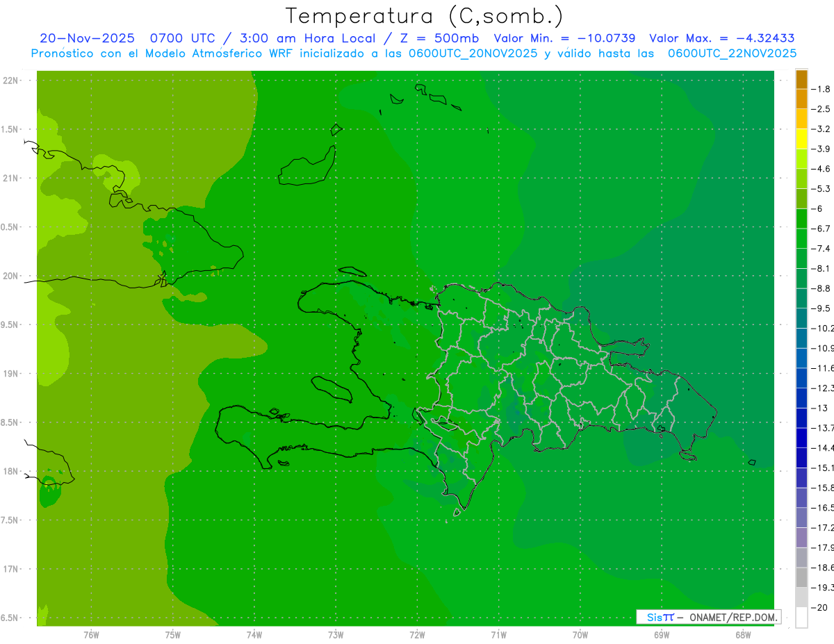Click the "-7.4" legend value
This screenshot has height=644, width=834.
point(821,249)
